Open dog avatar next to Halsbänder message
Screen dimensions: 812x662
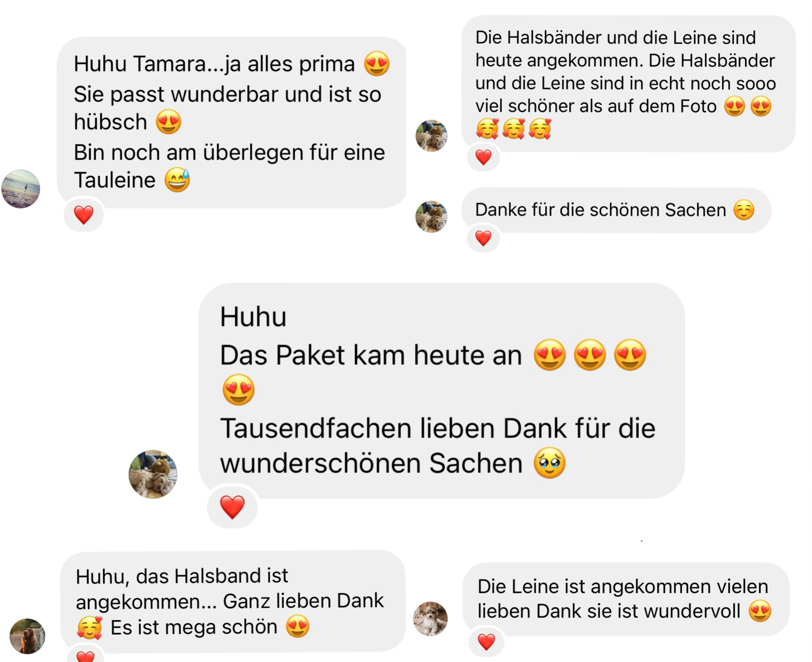pyautogui.click(x=431, y=136)
